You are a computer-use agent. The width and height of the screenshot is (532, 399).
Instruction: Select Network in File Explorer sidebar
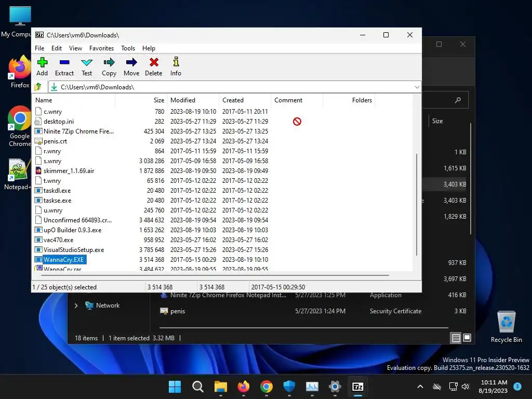tap(102, 305)
